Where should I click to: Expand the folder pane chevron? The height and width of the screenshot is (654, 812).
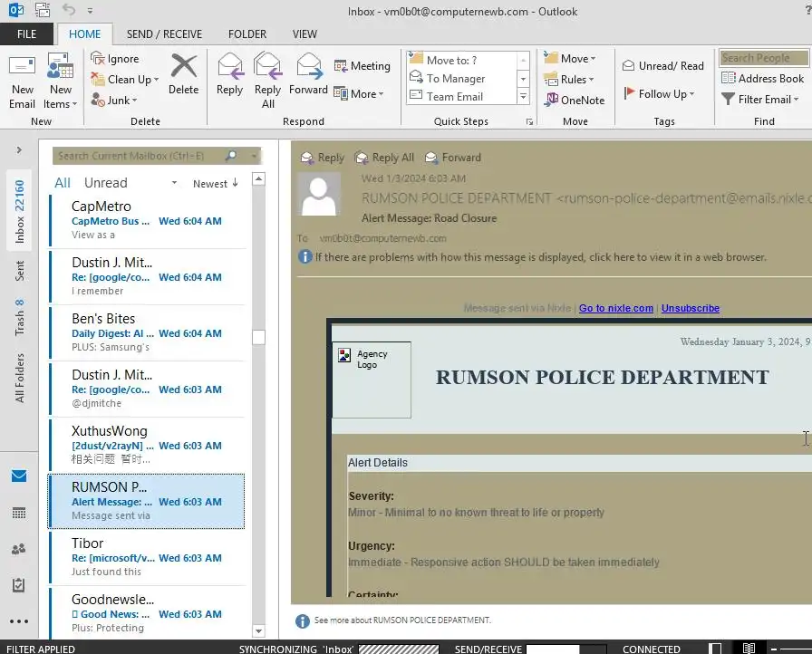(19, 150)
